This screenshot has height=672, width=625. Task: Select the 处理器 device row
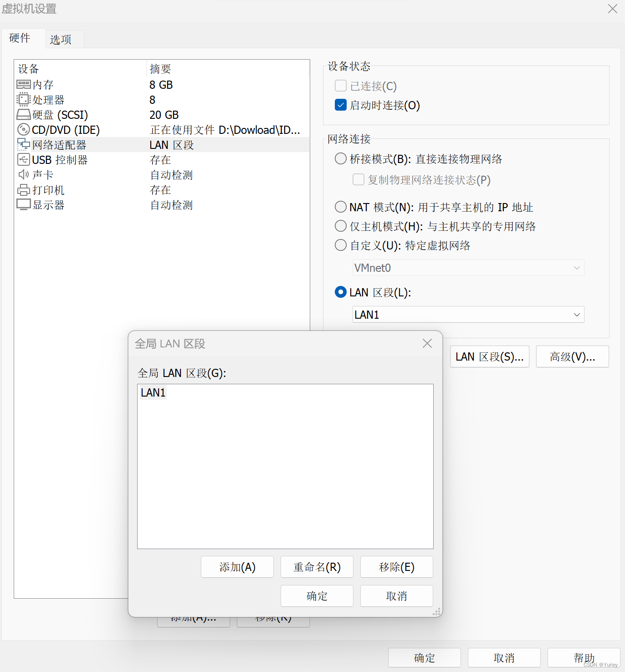[x=162, y=100]
